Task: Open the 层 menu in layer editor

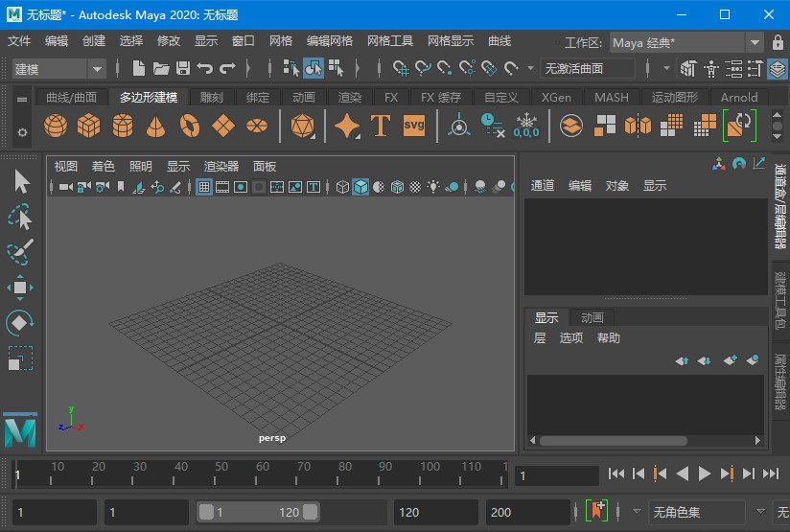Action: tap(540, 338)
